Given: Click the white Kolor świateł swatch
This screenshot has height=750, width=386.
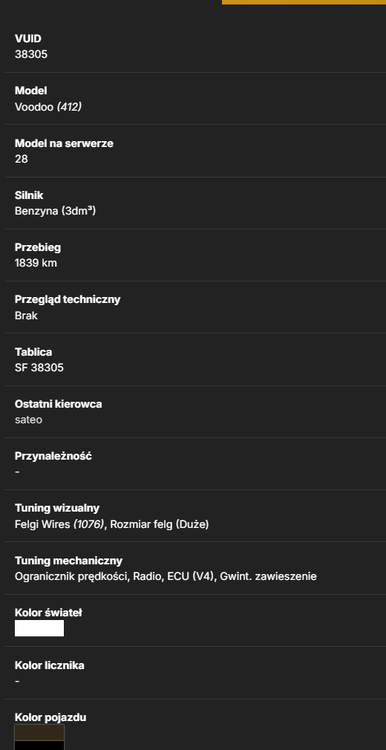Looking at the screenshot, I should pos(39,628).
